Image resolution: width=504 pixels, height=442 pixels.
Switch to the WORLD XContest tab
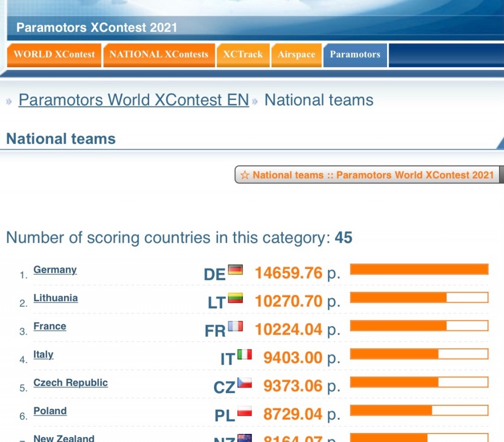pyautogui.click(x=54, y=55)
